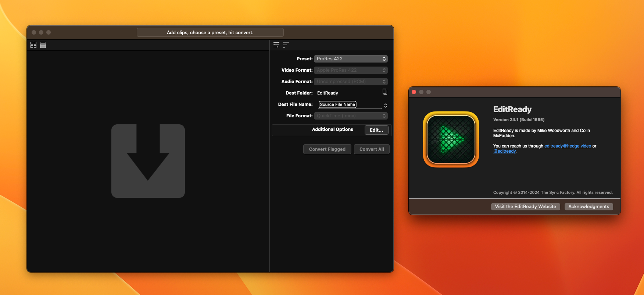
Task: Open the File Format QuickTime dropdown
Action: point(351,116)
